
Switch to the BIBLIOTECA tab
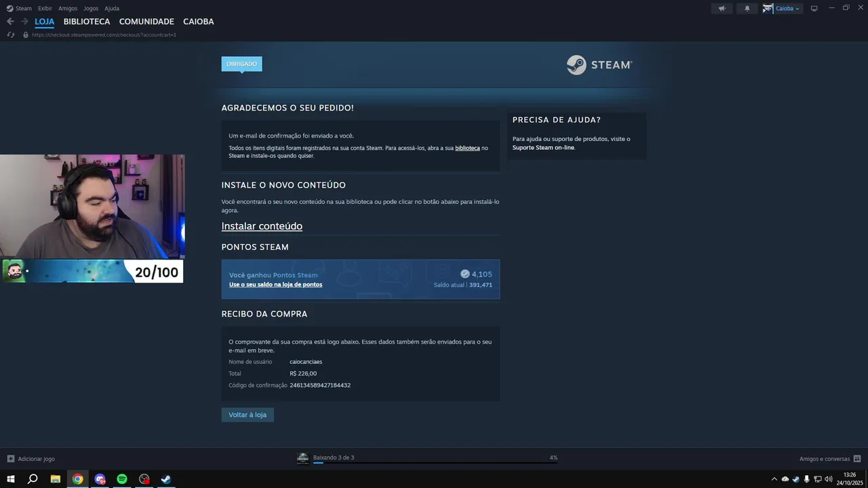[87, 22]
